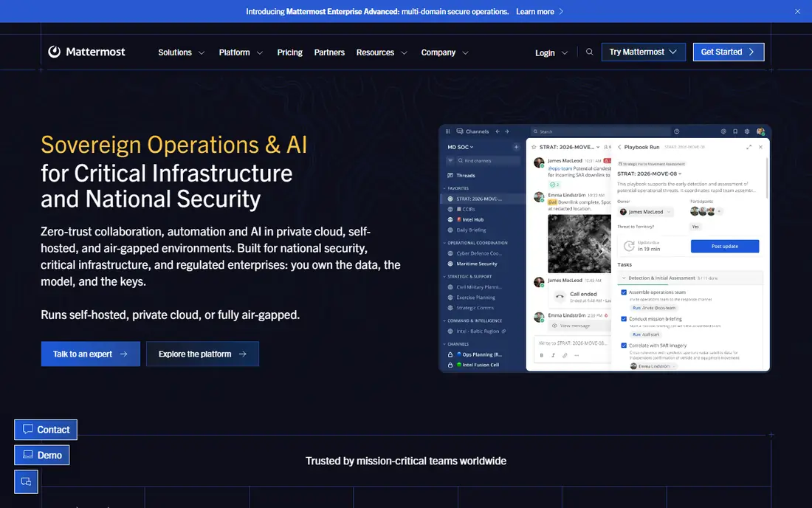Open the Platform menu

(241, 52)
